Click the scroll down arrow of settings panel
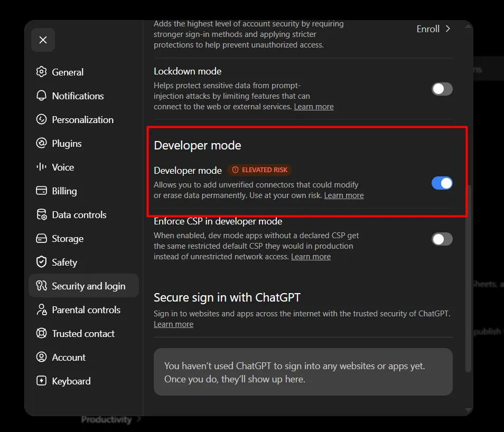 point(469,410)
